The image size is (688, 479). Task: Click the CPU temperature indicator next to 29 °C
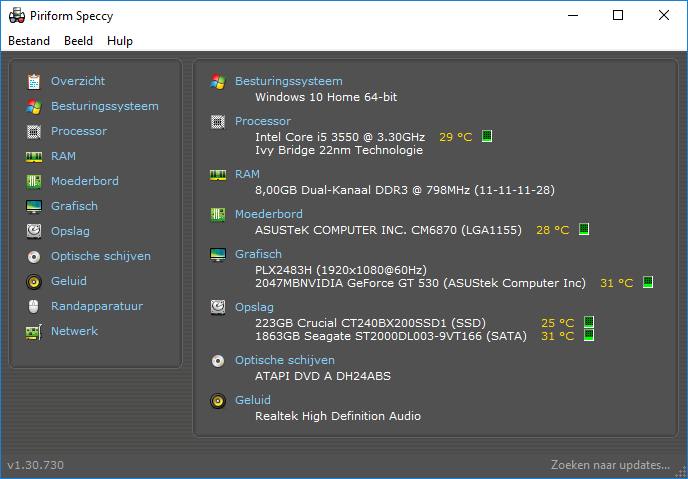[487, 136]
